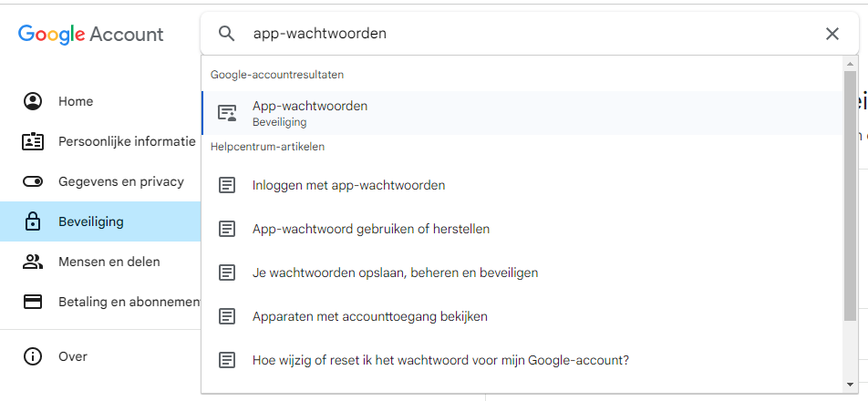Click the Over info icon
Viewport: 868px width, 401px height.
coord(33,356)
